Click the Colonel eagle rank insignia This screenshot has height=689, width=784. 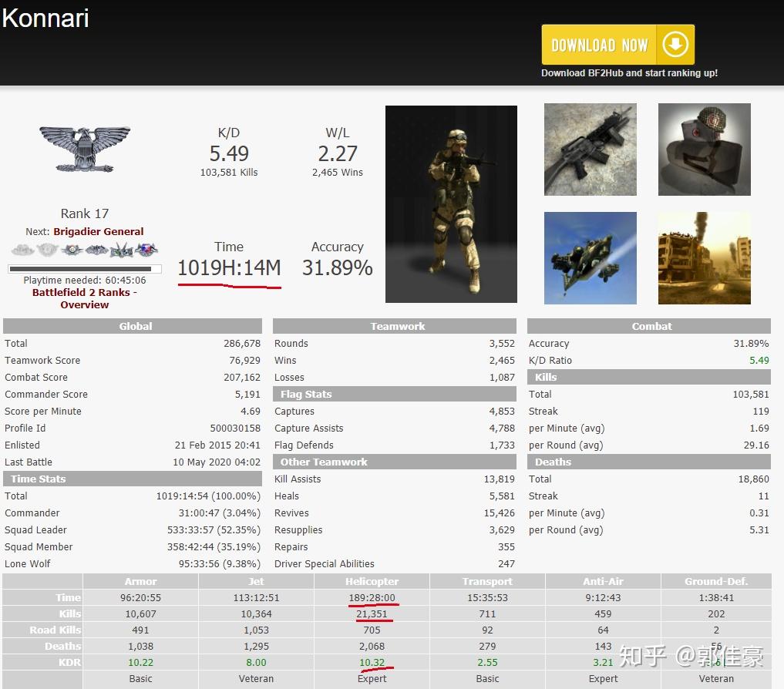85,149
